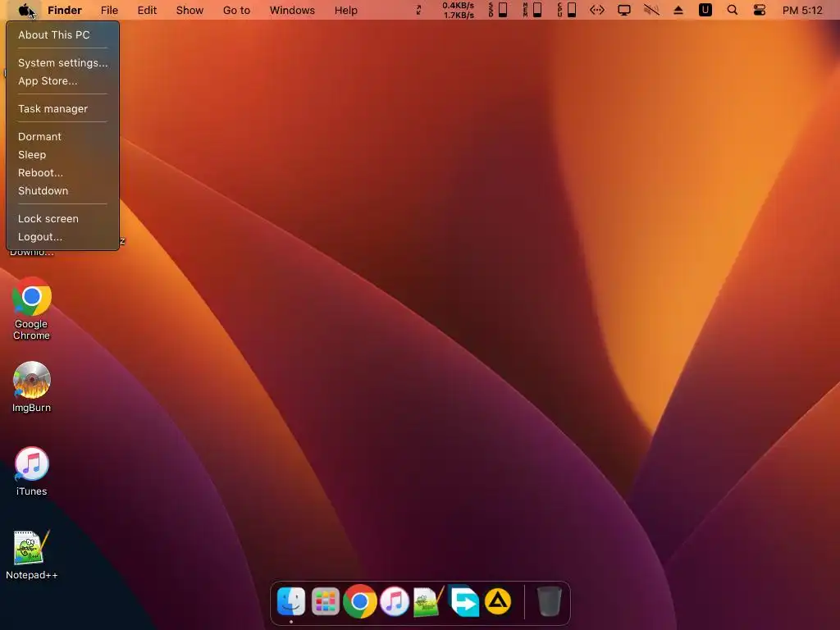Screen dimensions: 840x630
Task: Launch Google Chrome from the dock
Action: pos(359,601)
